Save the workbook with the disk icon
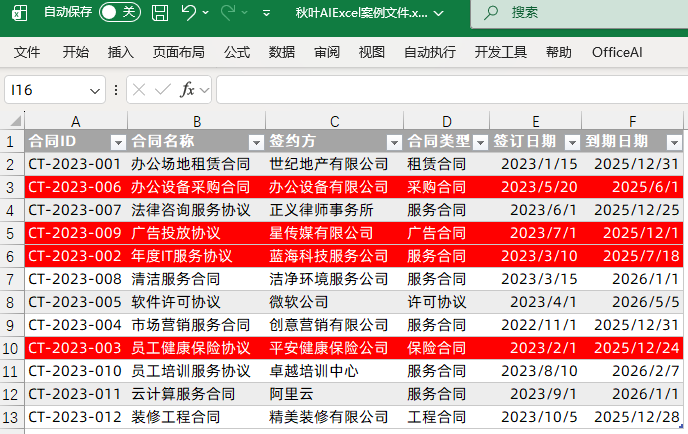This screenshot has height=434, width=688. pyautogui.click(x=160, y=13)
